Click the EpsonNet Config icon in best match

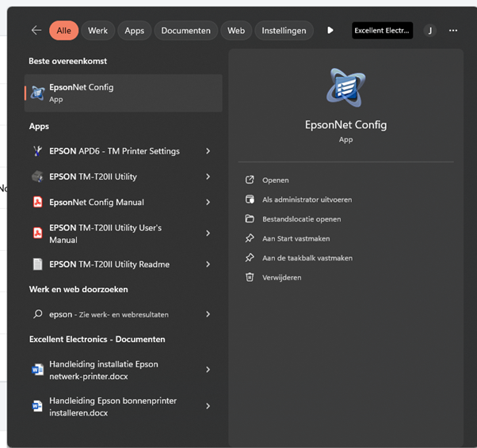point(38,93)
